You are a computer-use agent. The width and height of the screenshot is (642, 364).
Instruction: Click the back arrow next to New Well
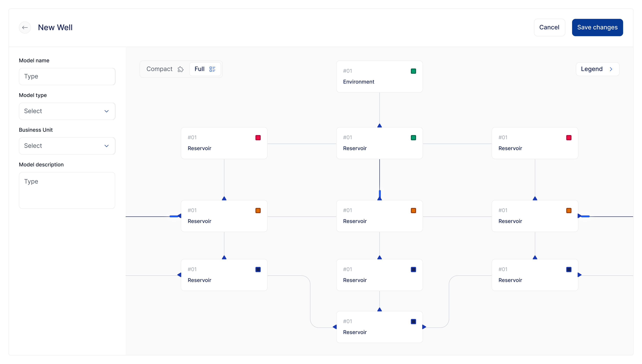[25, 27]
